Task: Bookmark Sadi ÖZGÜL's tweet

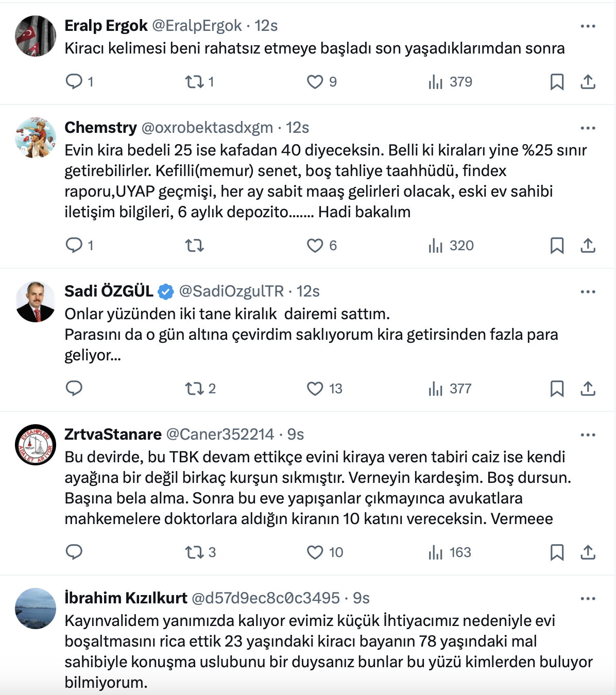Action: (x=557, y=389)
